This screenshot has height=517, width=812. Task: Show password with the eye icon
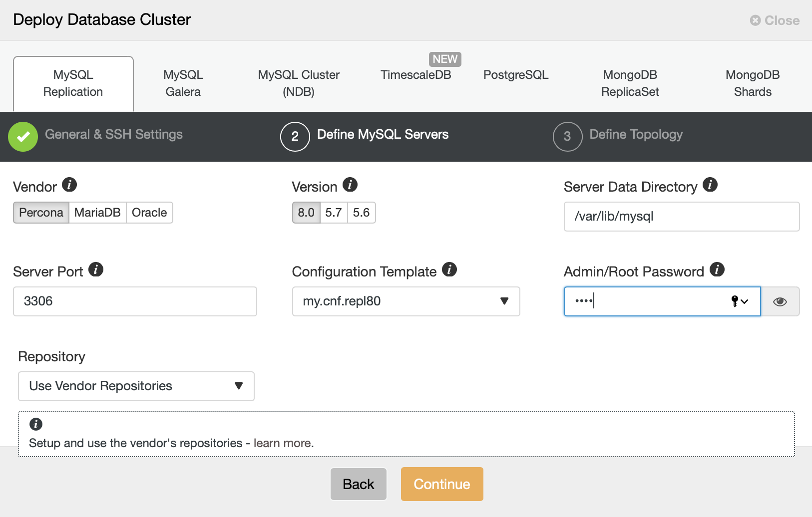[780, 301]
